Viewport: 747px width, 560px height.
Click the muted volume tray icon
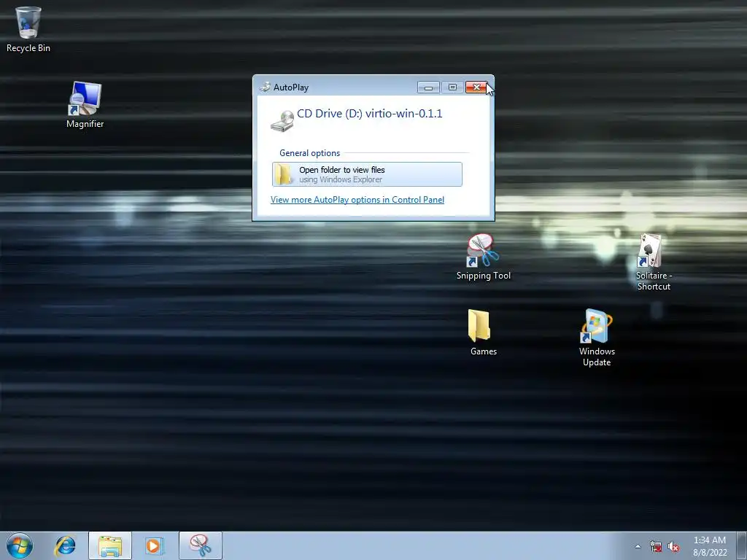[x=673, y=547]
